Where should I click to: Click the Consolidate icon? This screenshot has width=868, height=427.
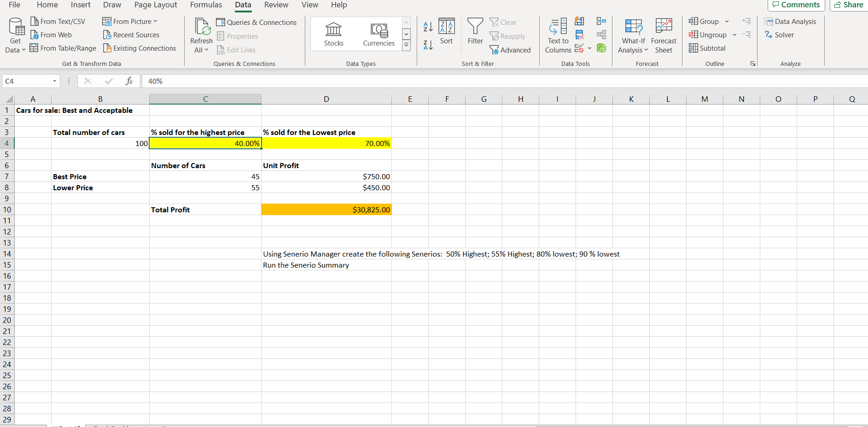pos(601,21)
